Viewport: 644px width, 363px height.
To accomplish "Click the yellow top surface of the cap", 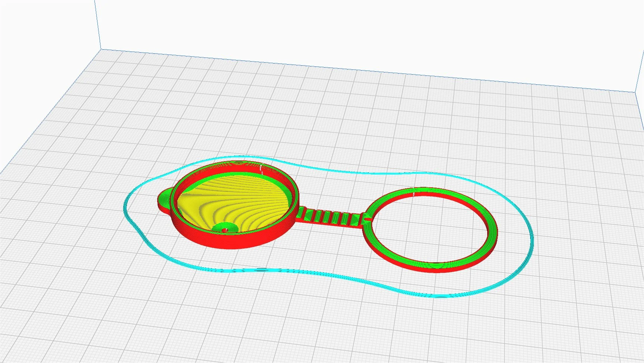I will click(233, 203).
